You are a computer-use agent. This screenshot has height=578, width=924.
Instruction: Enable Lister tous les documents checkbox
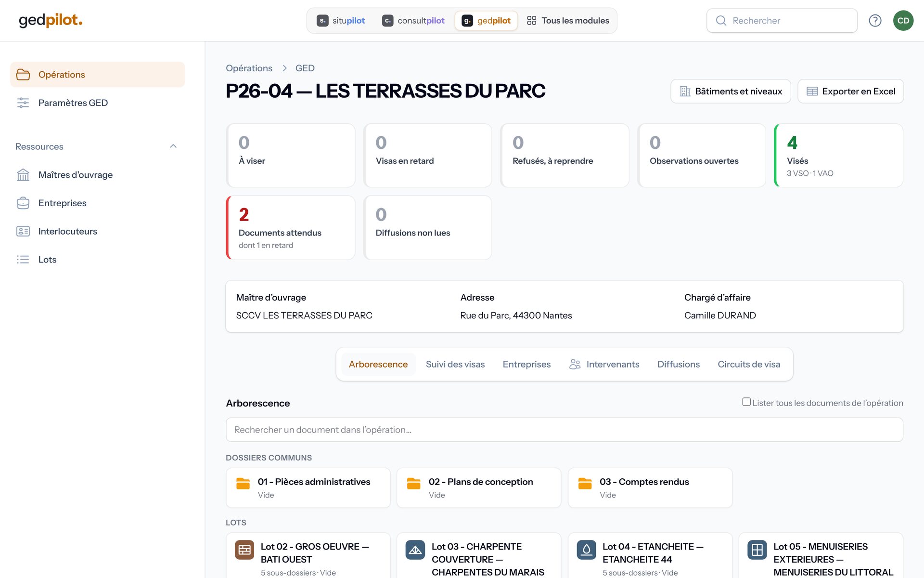coord(746,402)
